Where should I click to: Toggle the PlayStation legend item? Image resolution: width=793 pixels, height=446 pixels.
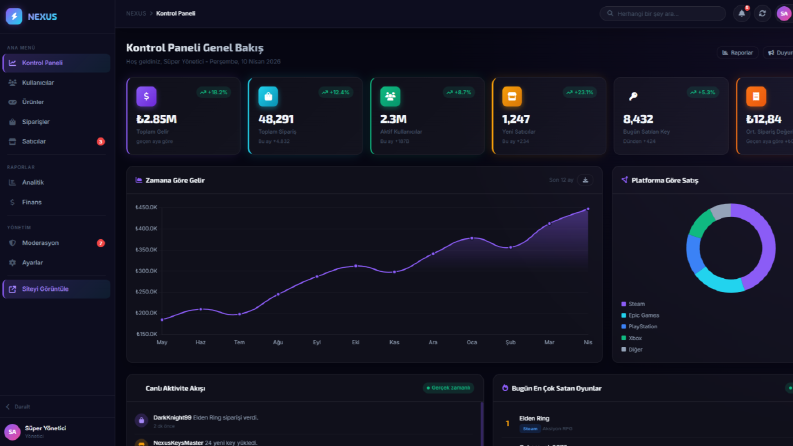(639, 327)
